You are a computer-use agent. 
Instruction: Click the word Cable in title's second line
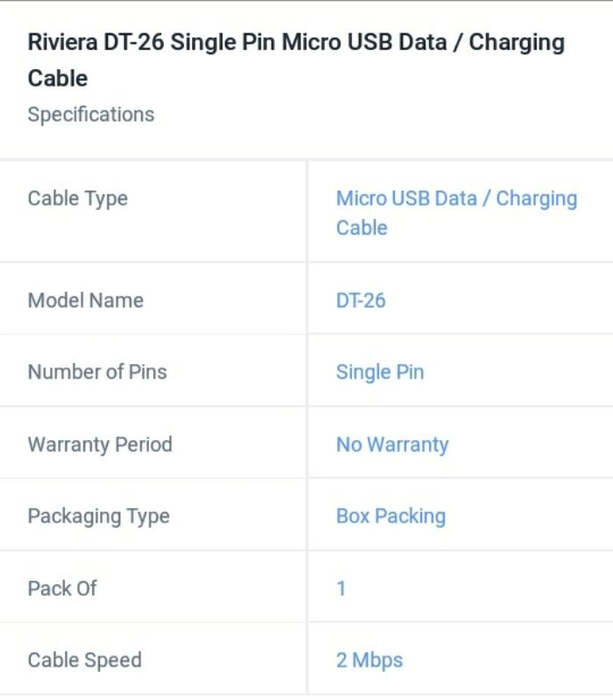tap(58, 79)
